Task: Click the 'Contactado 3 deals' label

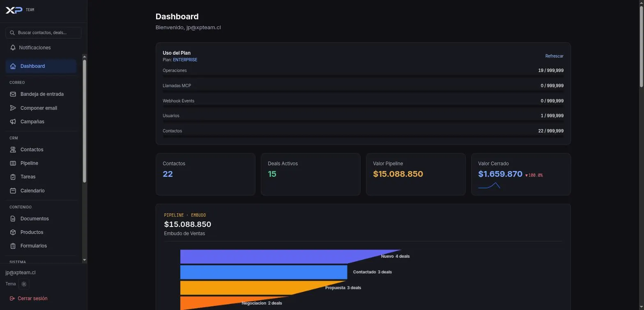Action: [x=373, y=272]
